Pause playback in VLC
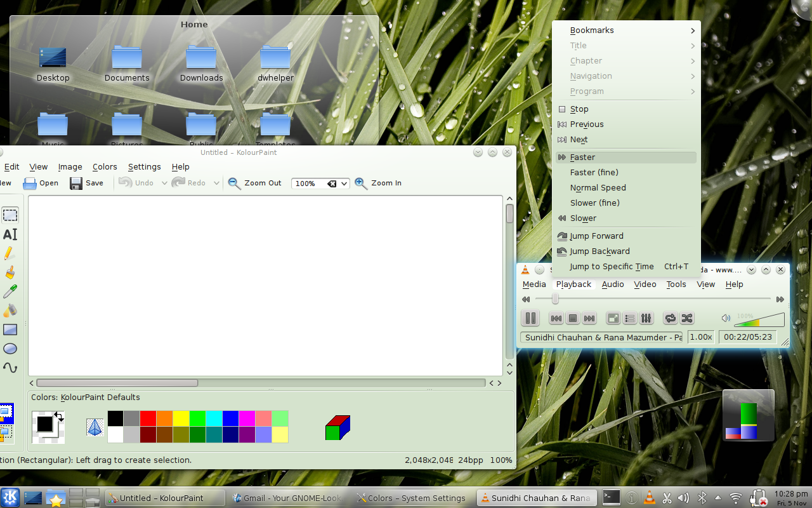 pyautogui.click(x=530, y=318)
